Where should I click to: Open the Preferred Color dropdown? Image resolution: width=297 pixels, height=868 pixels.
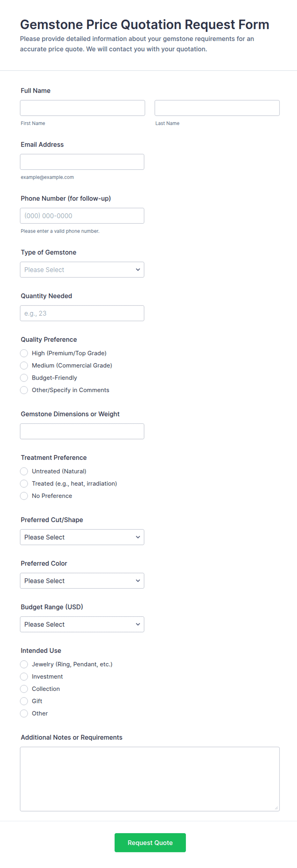(82, 581)
